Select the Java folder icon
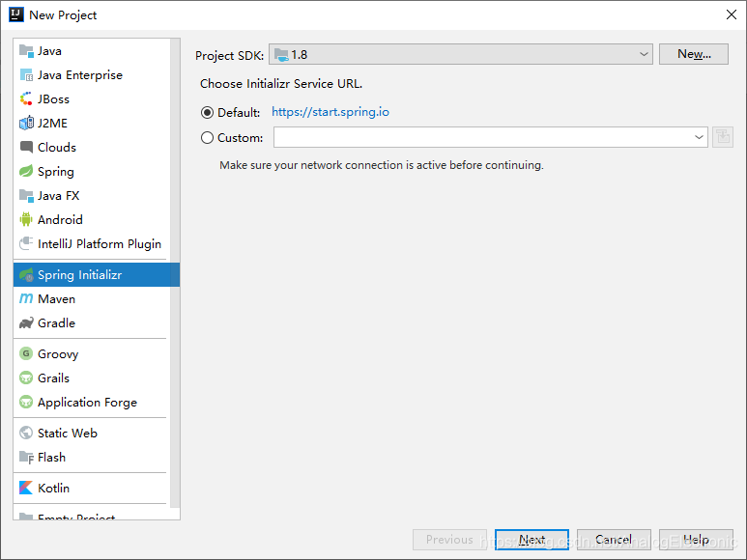 tap(26, 51)
